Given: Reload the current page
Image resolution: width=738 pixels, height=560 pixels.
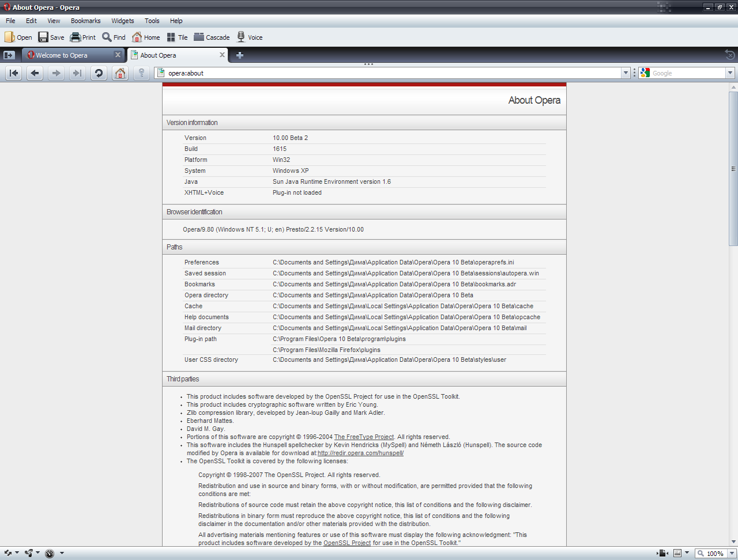Looking at the screenshot, I should pyautogui.click(x=99, y=73).
